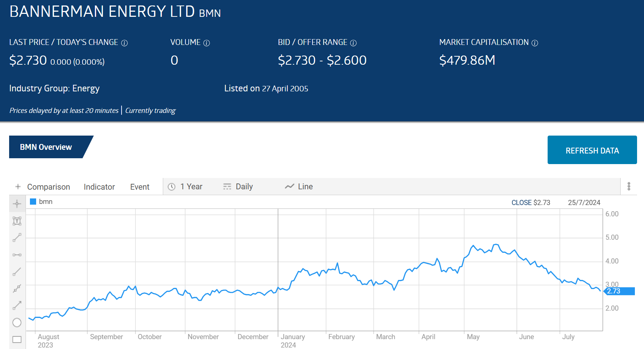644x349 pixels.
Task: Select the horizontal line drawing tool
Action: 17,255
